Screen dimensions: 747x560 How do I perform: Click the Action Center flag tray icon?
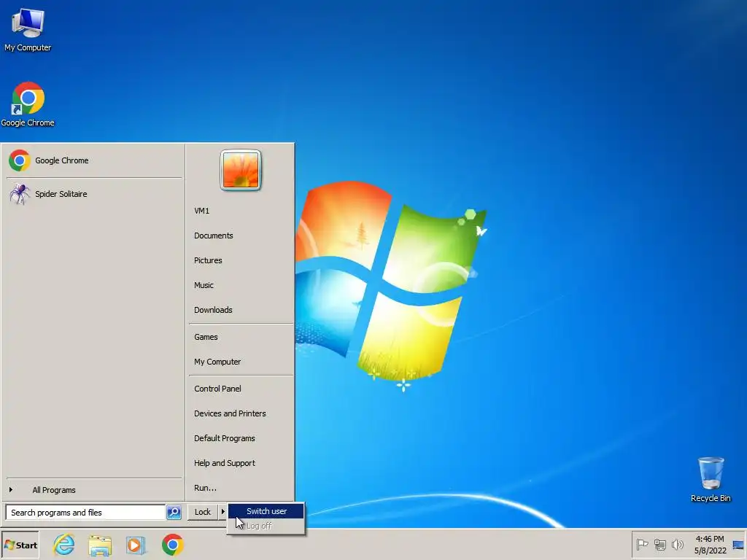point(642,544)
